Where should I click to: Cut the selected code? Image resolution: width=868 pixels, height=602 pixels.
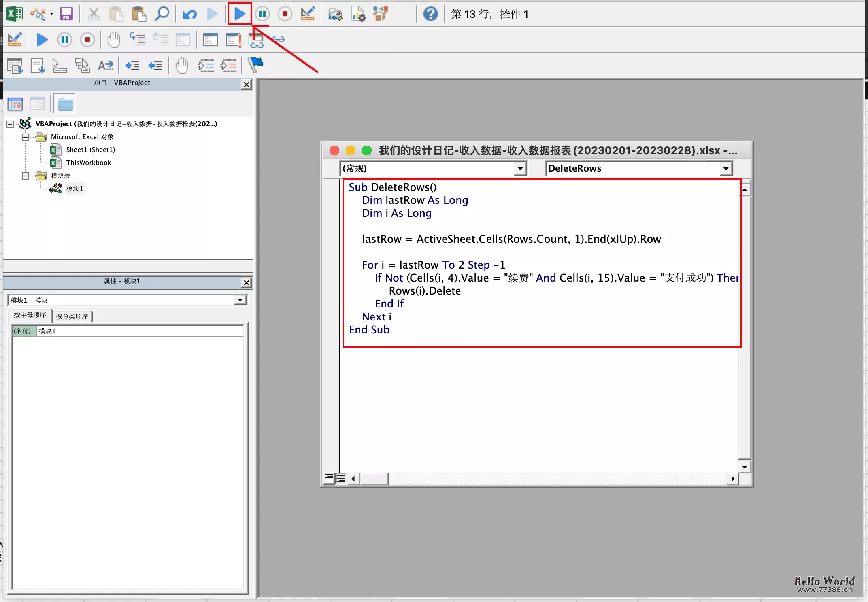[94, 13]
